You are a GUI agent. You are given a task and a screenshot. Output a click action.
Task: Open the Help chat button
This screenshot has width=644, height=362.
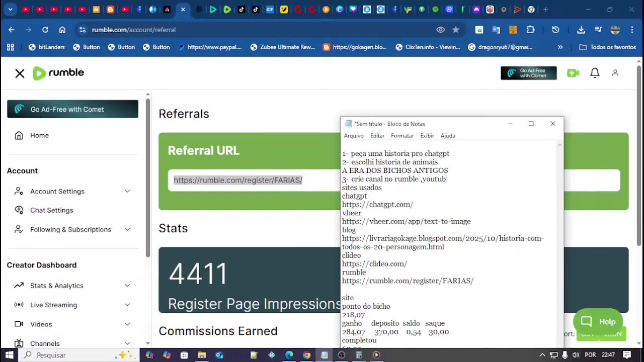tap(598, 322)
